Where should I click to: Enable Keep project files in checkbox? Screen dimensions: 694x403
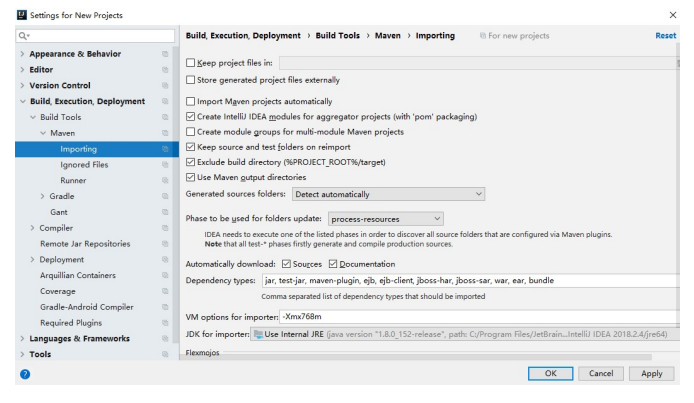[x=190, y=63]
